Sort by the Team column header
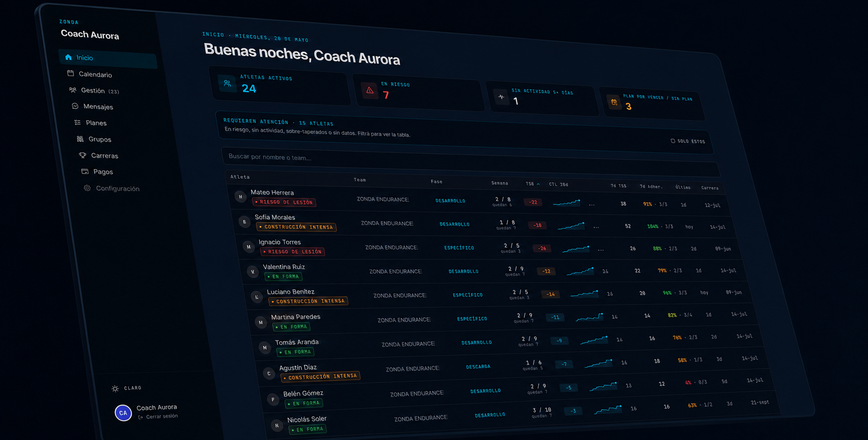The image size is (868, 440). click(360, 180)
